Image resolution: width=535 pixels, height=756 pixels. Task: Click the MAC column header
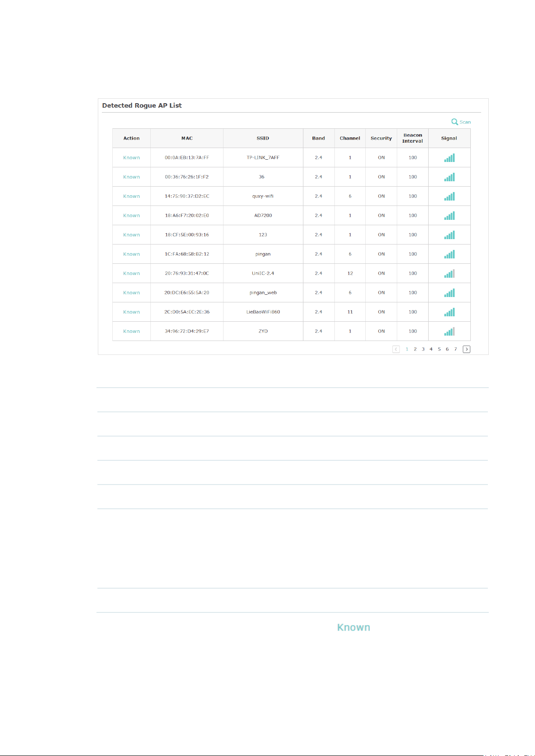(x=187, y=138)
